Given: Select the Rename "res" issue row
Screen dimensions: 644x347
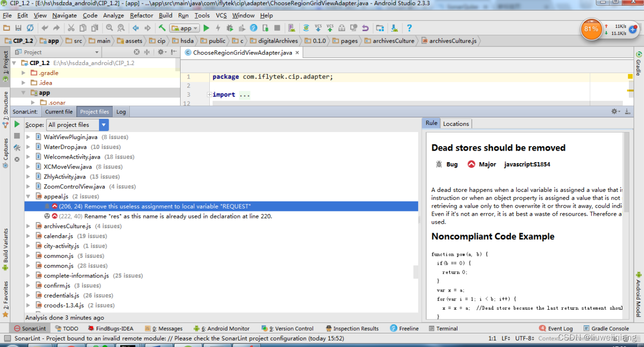Looking at the screenshot, I should [221, 216].
